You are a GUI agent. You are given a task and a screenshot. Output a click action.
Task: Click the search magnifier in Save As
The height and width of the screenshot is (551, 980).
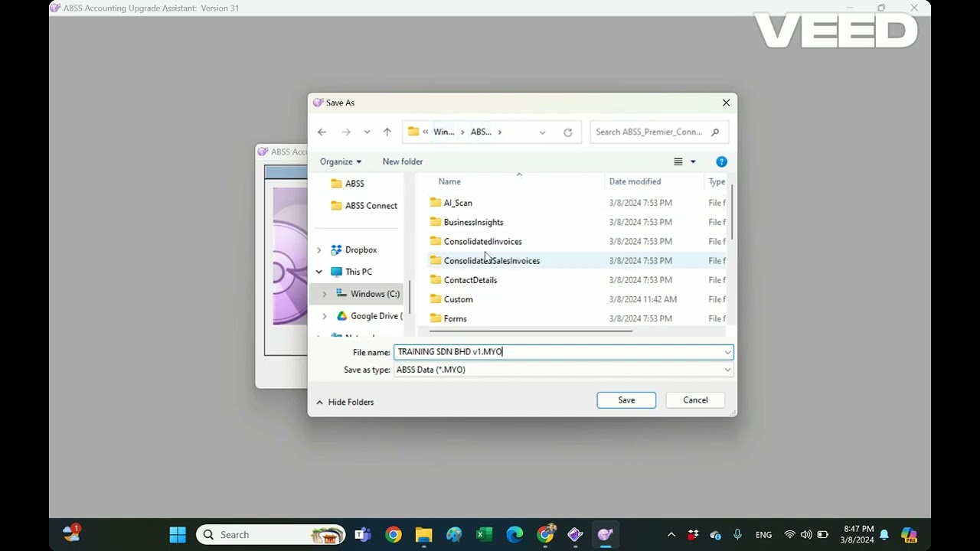(715, 132)
